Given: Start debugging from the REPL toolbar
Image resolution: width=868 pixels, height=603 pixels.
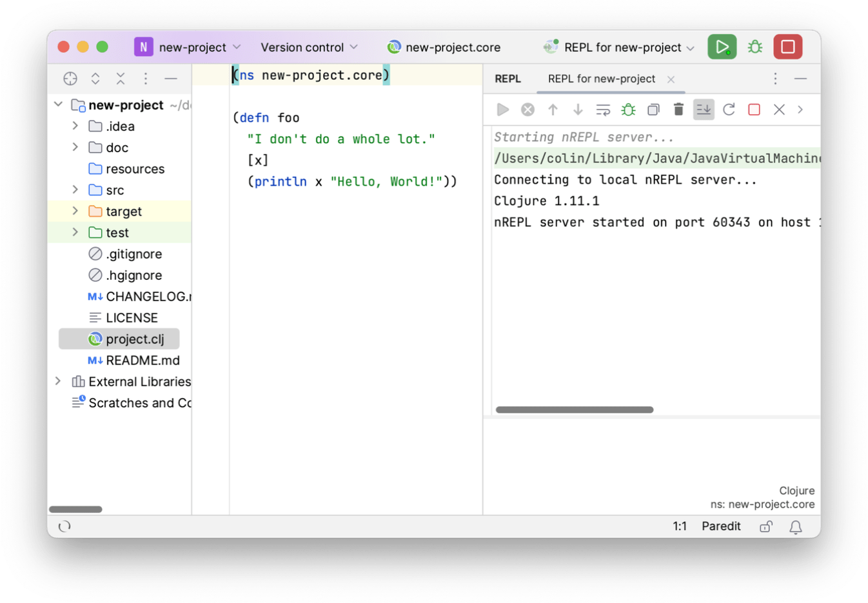Looking at the screenshot, I should click(628, 110).
